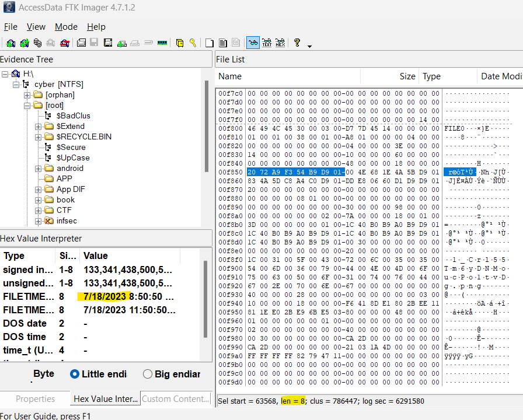Select the $Secure file in tree
523x420 pixels.
(71, 148)
